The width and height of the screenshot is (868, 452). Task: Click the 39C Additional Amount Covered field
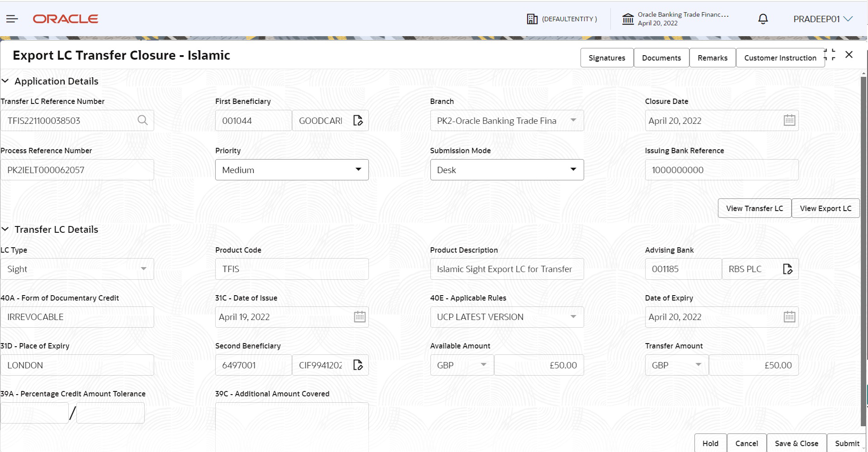click(x=292, y=425)
